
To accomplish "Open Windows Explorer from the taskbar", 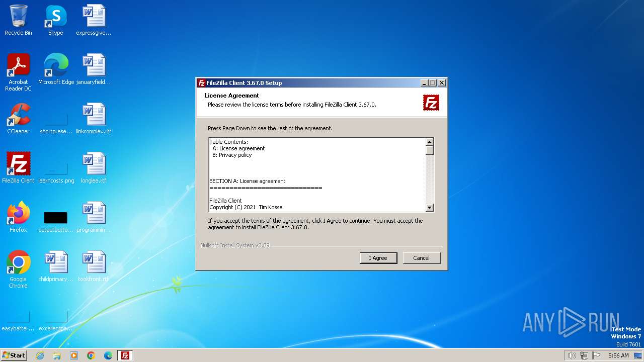I will [57, 355].
